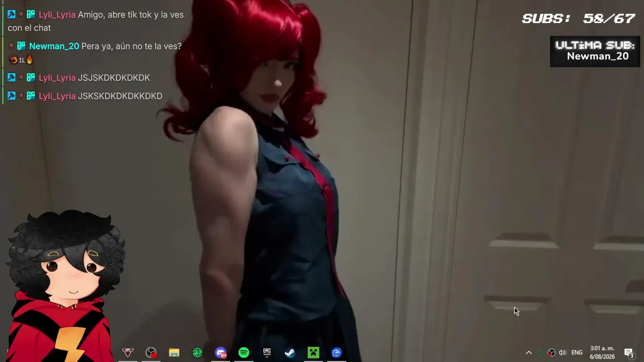Click the username beside JSJSKDKDKDKDK

(57, 77)
